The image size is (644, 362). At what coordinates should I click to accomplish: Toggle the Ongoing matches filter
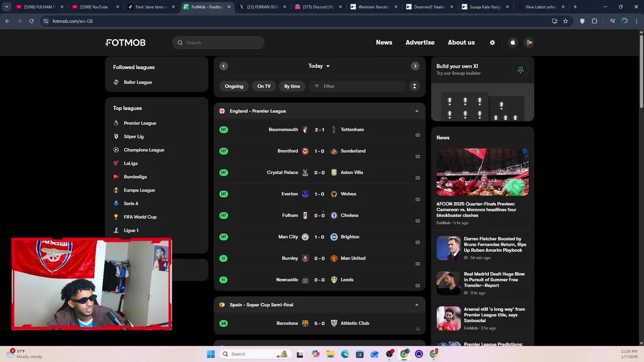pyautogui.click(x=234, y=86)
